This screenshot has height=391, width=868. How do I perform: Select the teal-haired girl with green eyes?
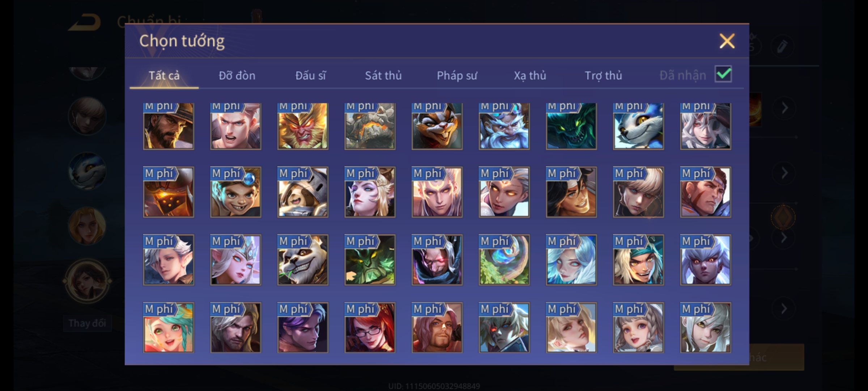(x=169, y=327)
